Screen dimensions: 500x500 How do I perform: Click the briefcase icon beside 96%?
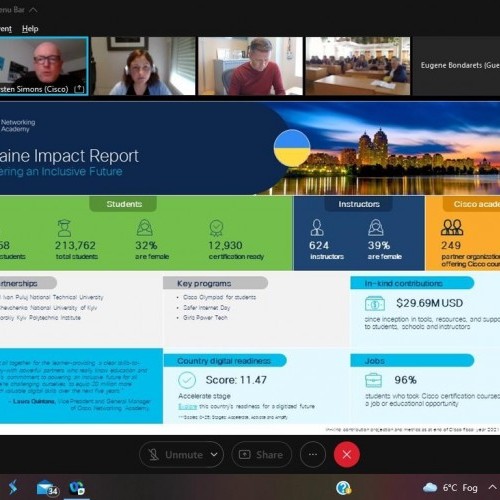373,381
